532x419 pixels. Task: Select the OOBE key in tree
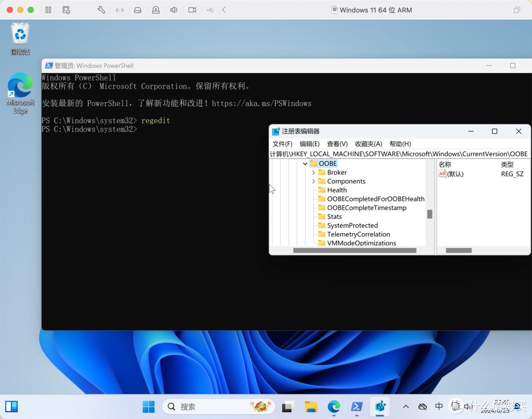[x=328, y=164]
